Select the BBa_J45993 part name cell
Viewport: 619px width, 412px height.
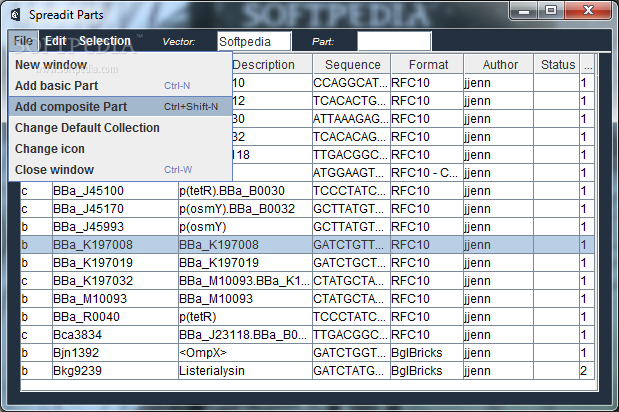click(x=115, y=227)
